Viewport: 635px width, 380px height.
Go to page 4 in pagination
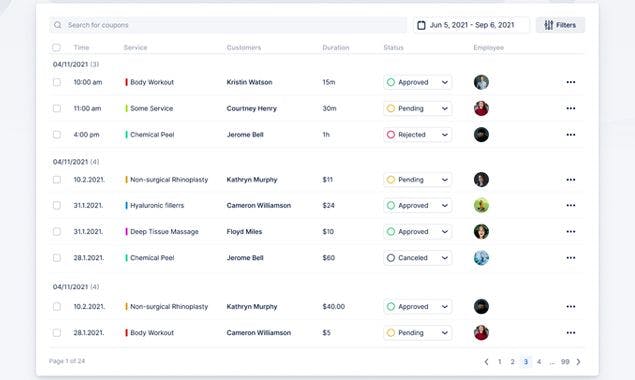pyautogui.click(x=539, y=362)
